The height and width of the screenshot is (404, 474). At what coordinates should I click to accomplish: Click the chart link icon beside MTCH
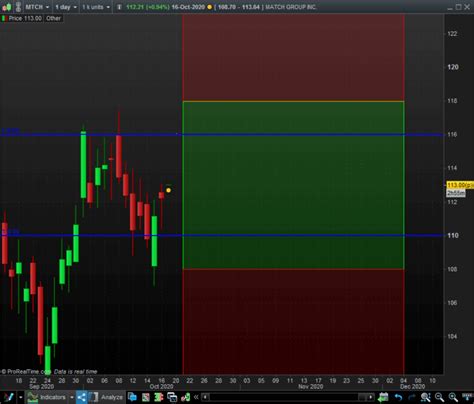point(18,7)
